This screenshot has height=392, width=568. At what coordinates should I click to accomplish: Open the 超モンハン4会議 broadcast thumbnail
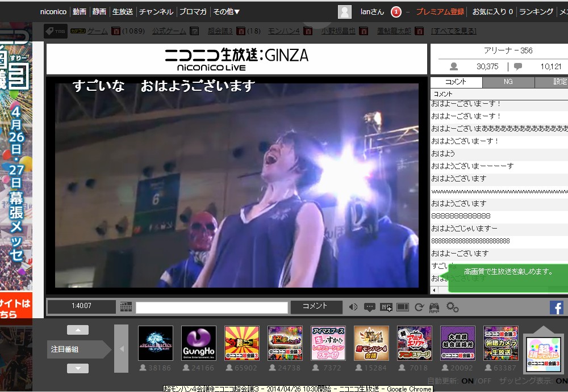tap(371, 343)
